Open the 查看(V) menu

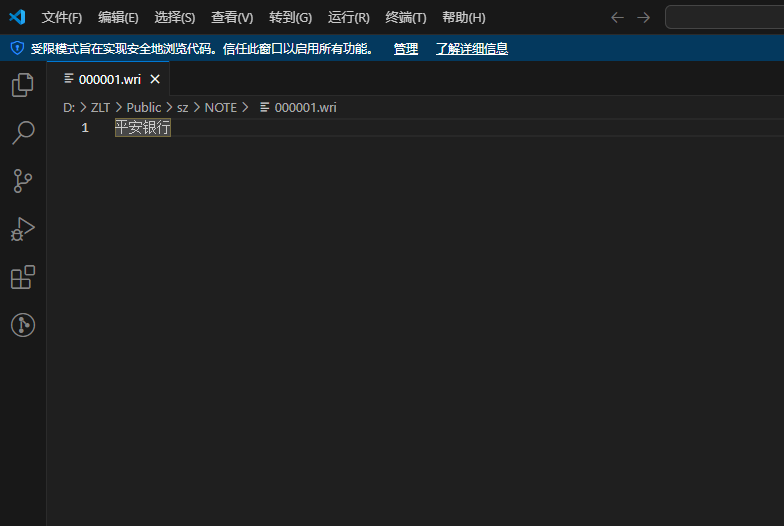(x=232, y=18)
